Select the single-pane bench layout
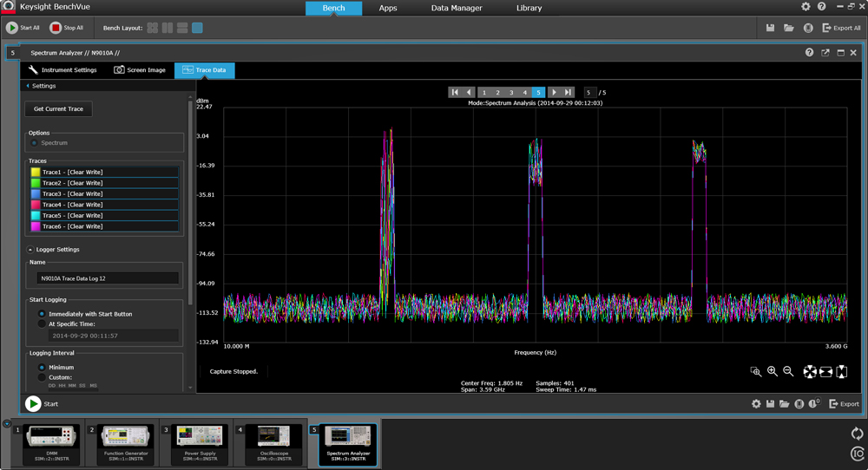The image size is (868, 470). 197,29
